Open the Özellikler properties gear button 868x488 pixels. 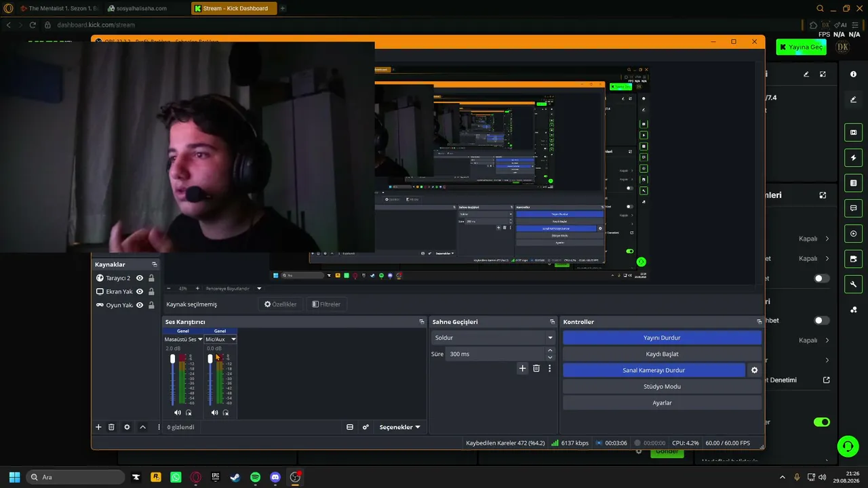tap(281, 304)
